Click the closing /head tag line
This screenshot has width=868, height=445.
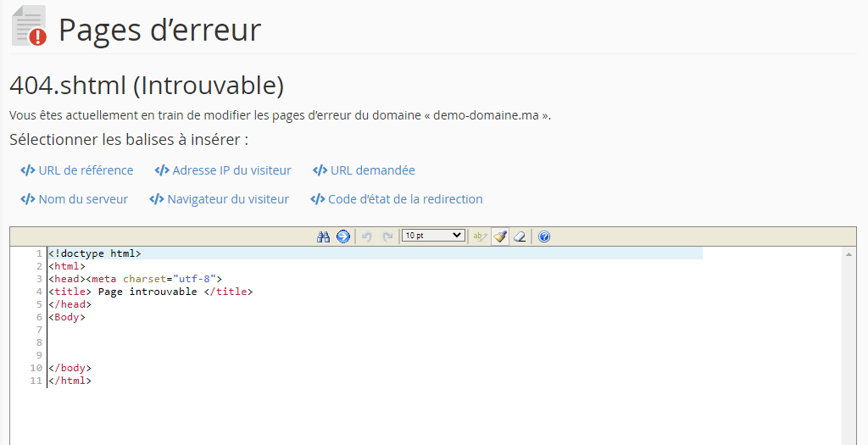[70, 304]
